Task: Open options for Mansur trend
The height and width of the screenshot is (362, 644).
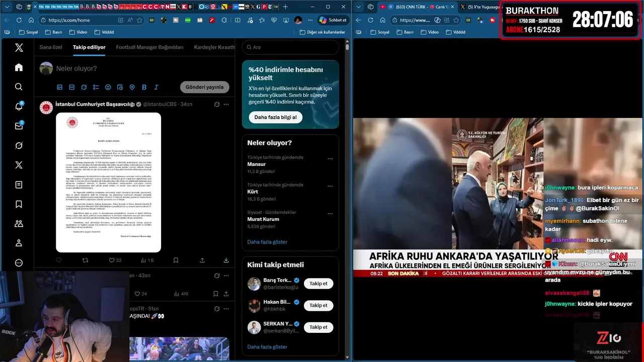Action: pyautogui.click(x=330, y=158)
